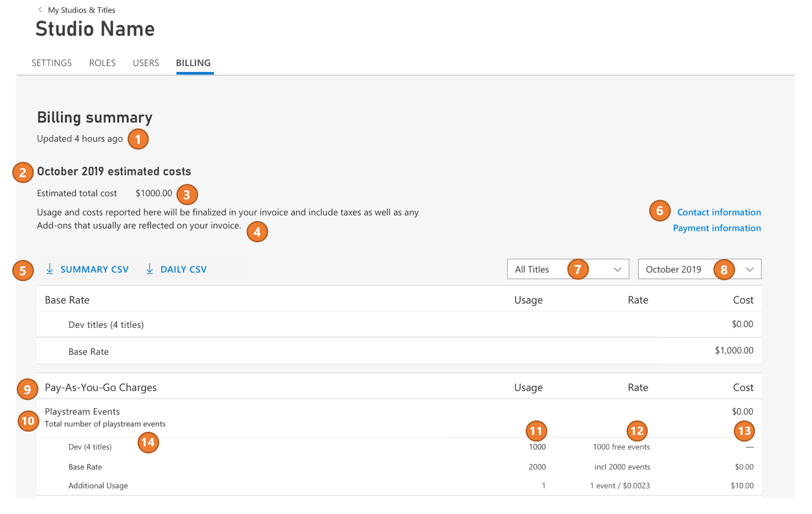Click the Daily CSV download icon
Image resolution: width=812 pixels, height=514 pixels.
(149, 269)
